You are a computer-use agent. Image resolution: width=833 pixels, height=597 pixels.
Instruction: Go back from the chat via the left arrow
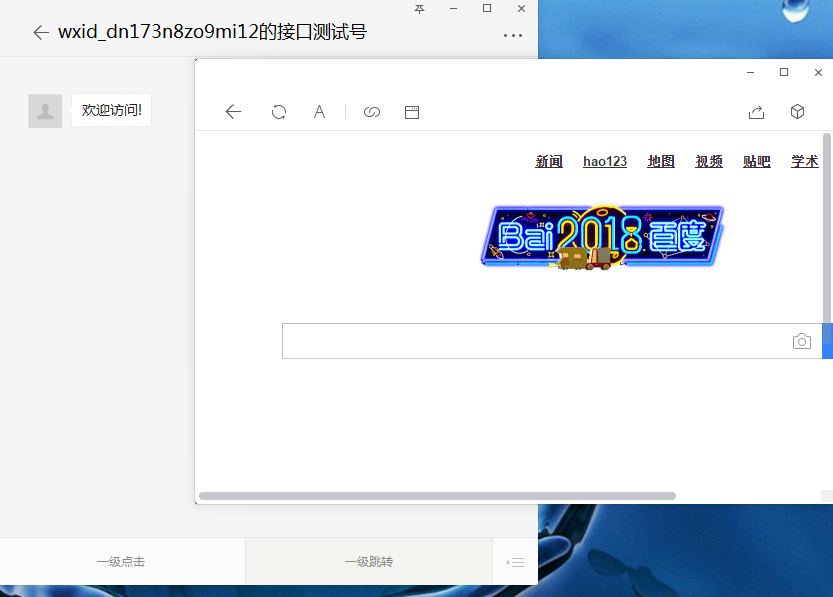click(x=41, y=32)
